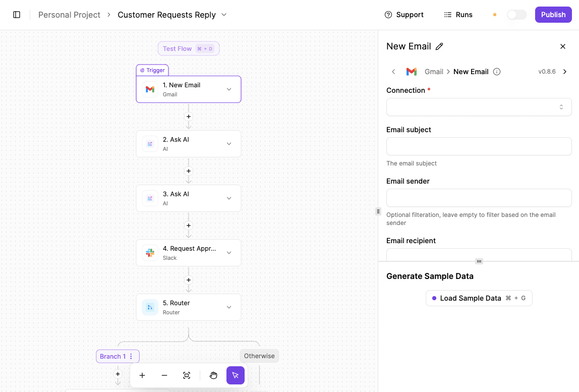This screenshot has height=392, width=579.
Task: Select the cursor selection tool
Action: (235, 375)
